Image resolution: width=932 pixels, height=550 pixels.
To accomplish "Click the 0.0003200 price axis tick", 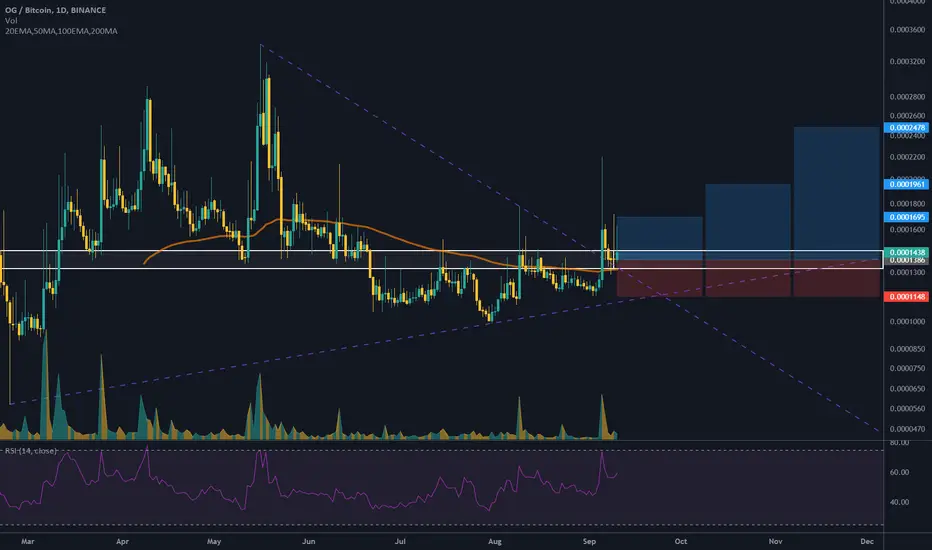I will pyautogui.click(x=907, y=61).
